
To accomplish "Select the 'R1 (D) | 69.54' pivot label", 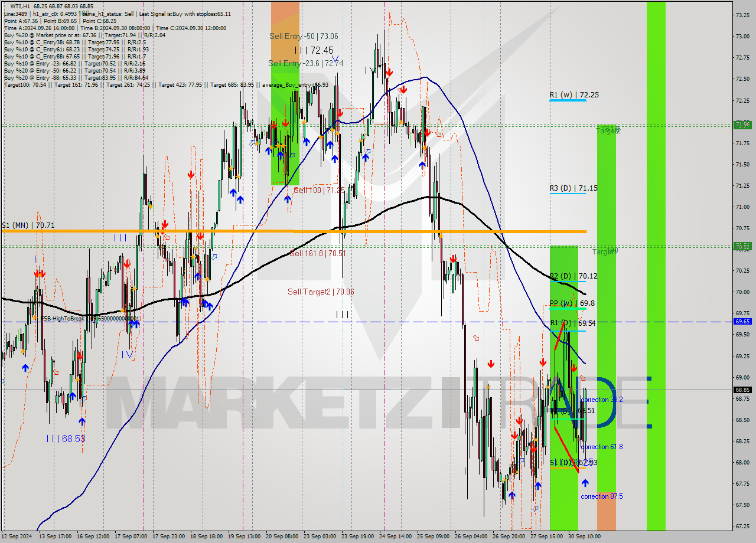I will coord(572,323).
